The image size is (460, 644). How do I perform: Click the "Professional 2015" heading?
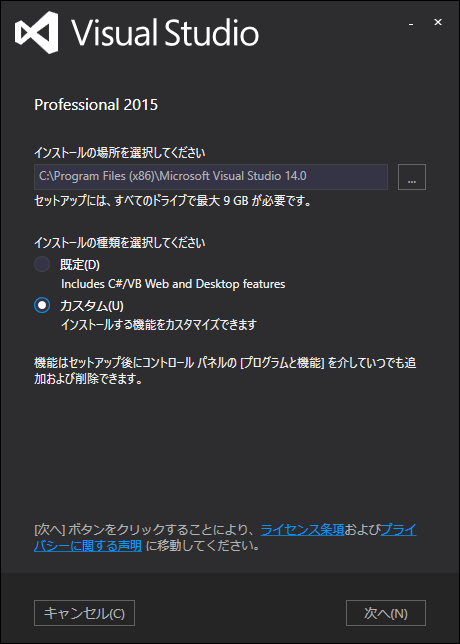coord(96,105)
